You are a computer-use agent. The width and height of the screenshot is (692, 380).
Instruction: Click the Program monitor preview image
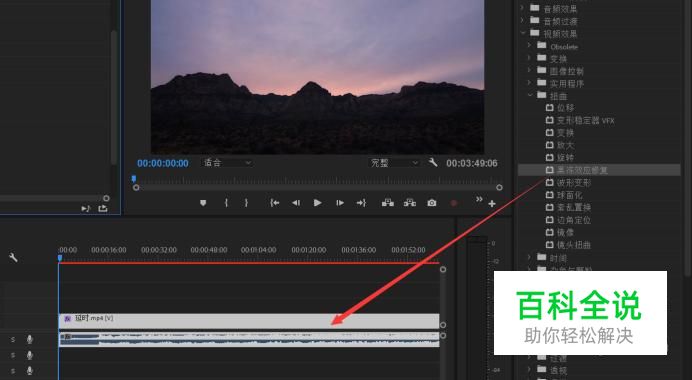(x=317, y=77)
